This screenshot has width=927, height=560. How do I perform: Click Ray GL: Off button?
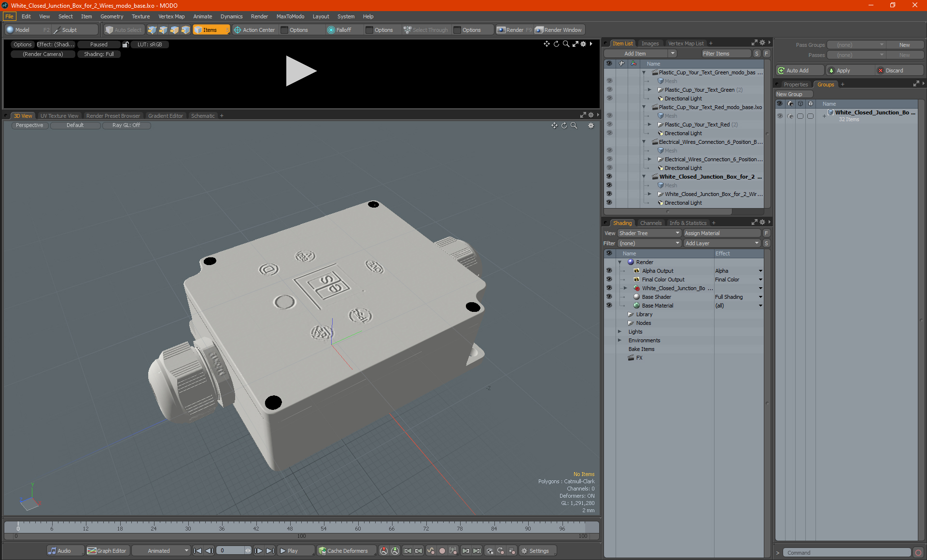(126, 126)
